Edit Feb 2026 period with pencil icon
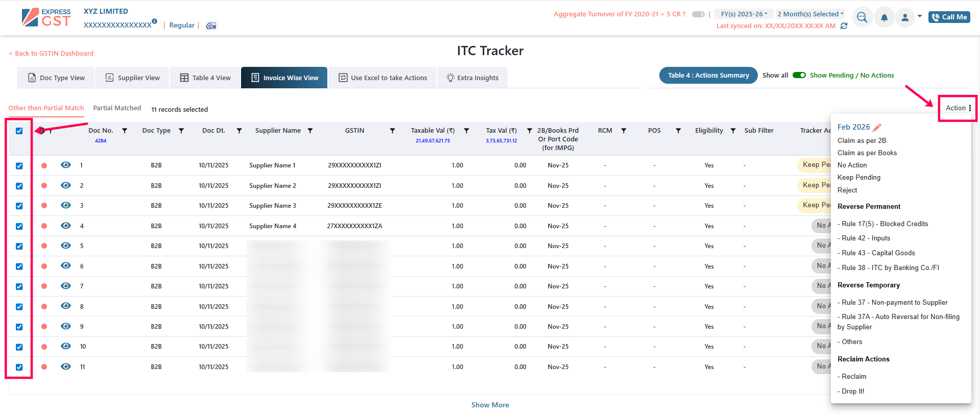 tap(877, 127)
